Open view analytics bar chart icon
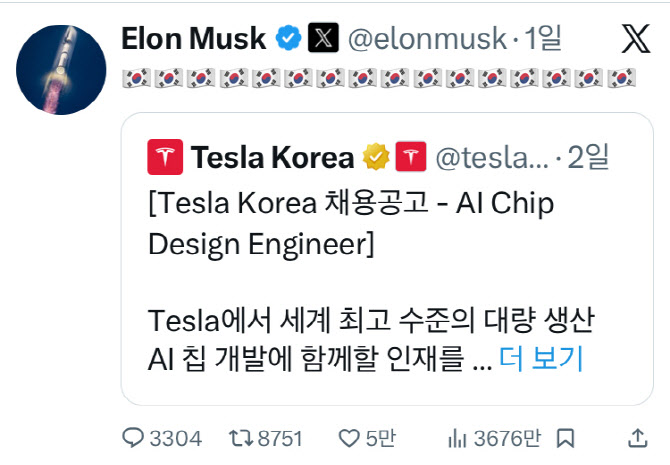Viewport: 670px width, 465px height. (x=459, y=438)
